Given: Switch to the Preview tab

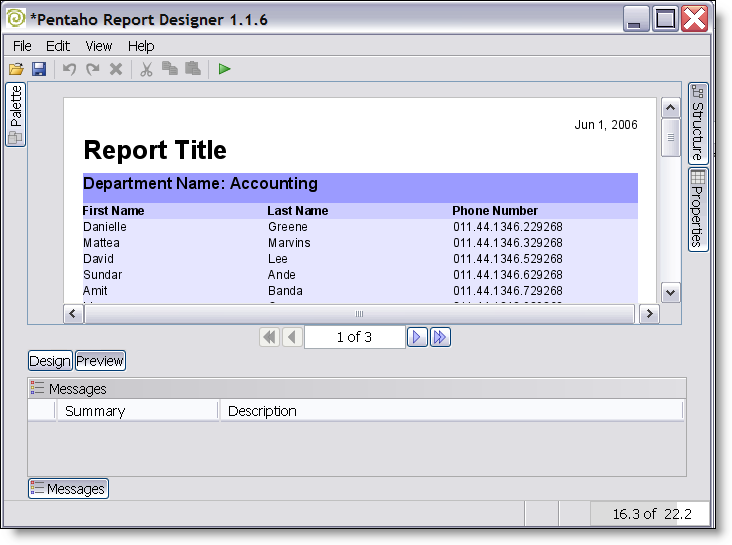Looking at the screenshot, I should click(x=100, y=361).
